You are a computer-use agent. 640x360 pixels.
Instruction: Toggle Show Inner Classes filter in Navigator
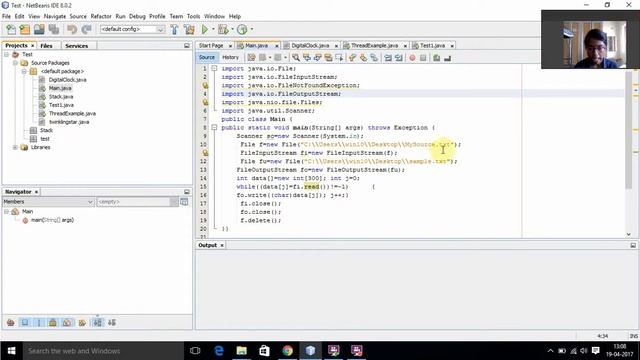pyautogui.click(x=67, y=323)
